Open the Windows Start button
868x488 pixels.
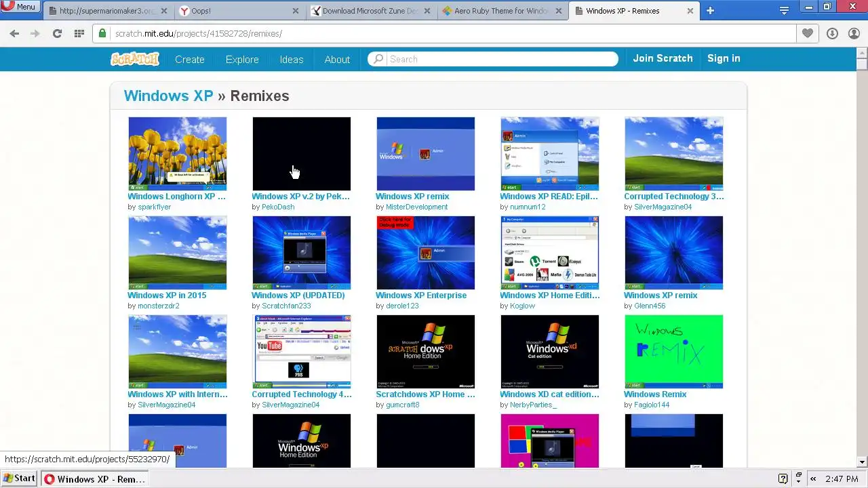[20, 479]
